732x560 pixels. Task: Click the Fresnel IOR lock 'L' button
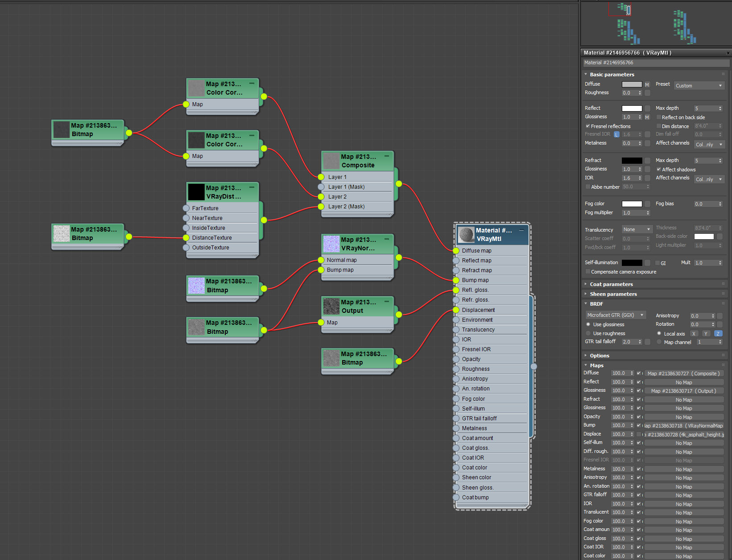[616, 134]
